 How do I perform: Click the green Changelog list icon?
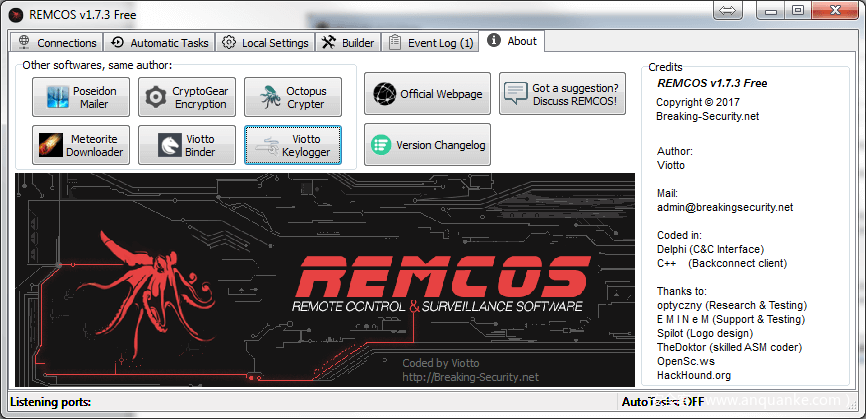pyautogui.click(x=381, y=145)
